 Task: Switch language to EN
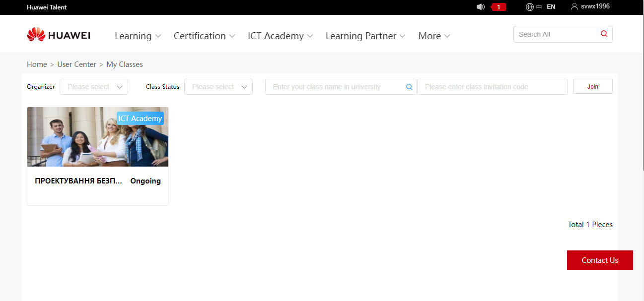pyautogui.click(x=551, y=7)
